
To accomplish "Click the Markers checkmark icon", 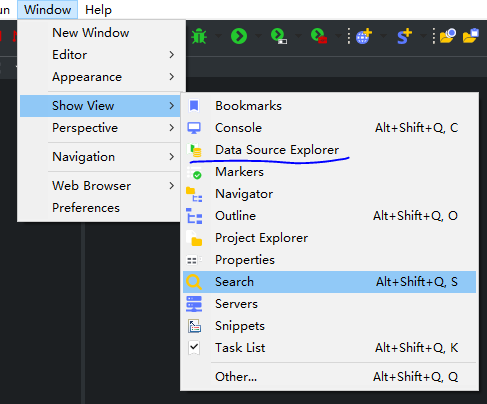I will tap(195, 173).
